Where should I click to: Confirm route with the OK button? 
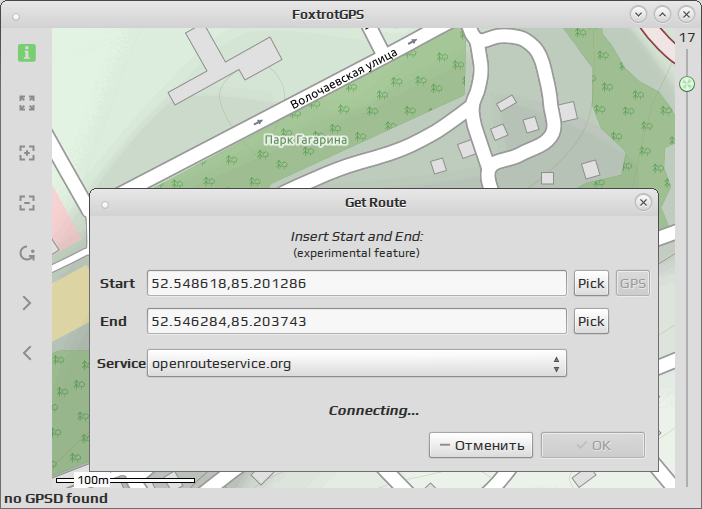[593, 445]
